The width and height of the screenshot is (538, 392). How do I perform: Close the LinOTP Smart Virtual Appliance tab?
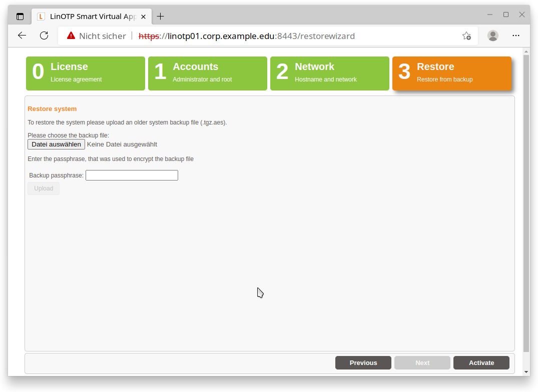pyautogui.click(x=143, y=16)
